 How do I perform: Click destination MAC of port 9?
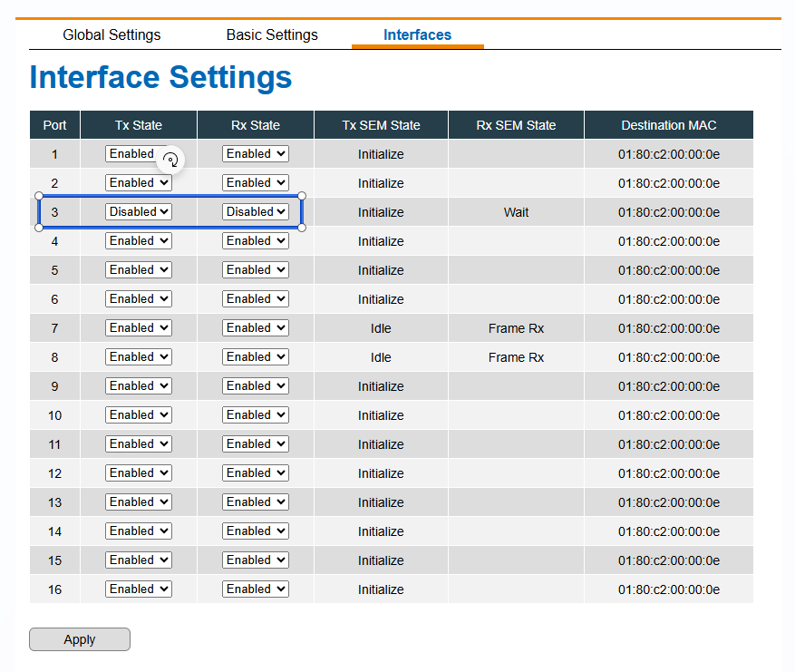pos(669,386)
